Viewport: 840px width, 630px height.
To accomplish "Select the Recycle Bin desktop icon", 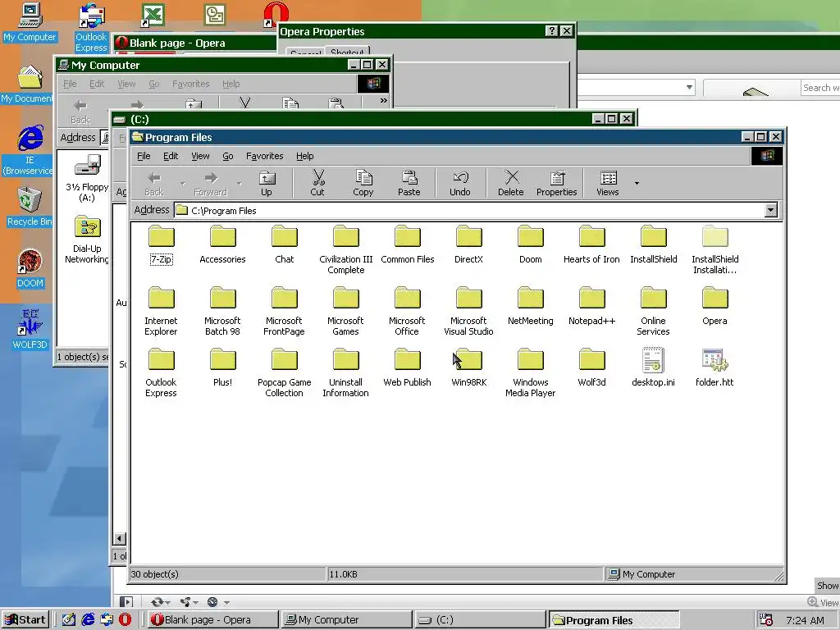I will (x=30, y=207).
